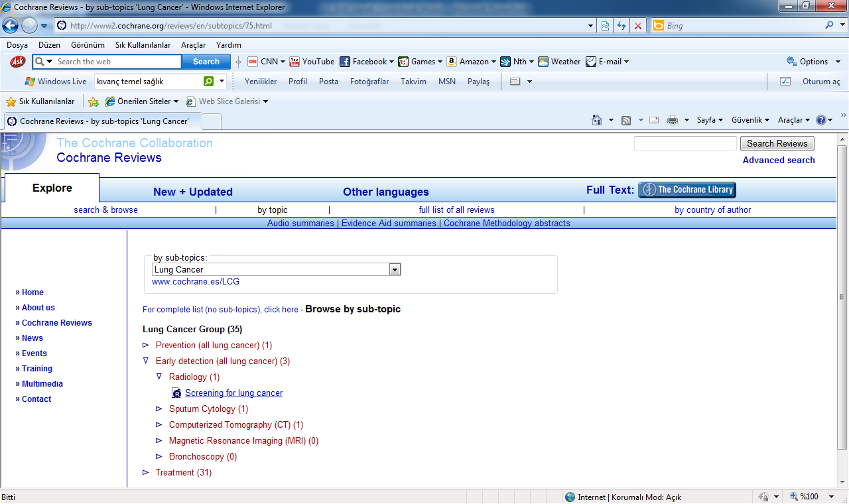The image size is (849, 504).
Task: Click the Print icon
Action: [673, 120]
